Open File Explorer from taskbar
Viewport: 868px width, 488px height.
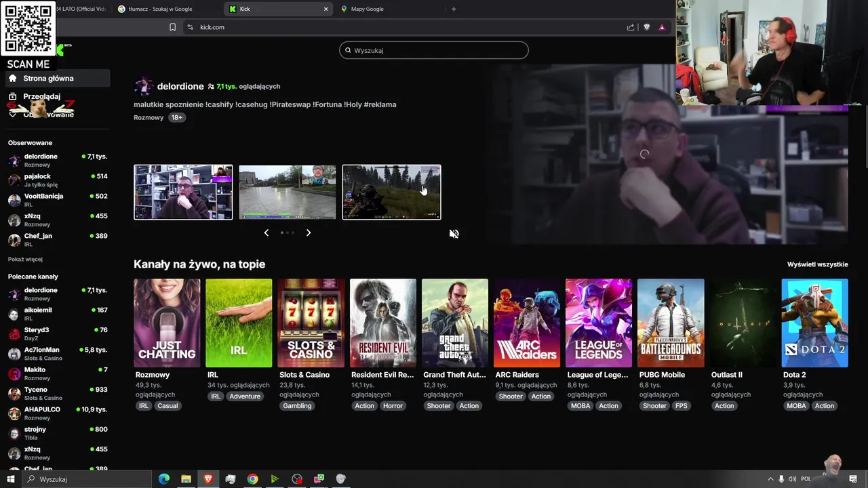tap(186, 479)
